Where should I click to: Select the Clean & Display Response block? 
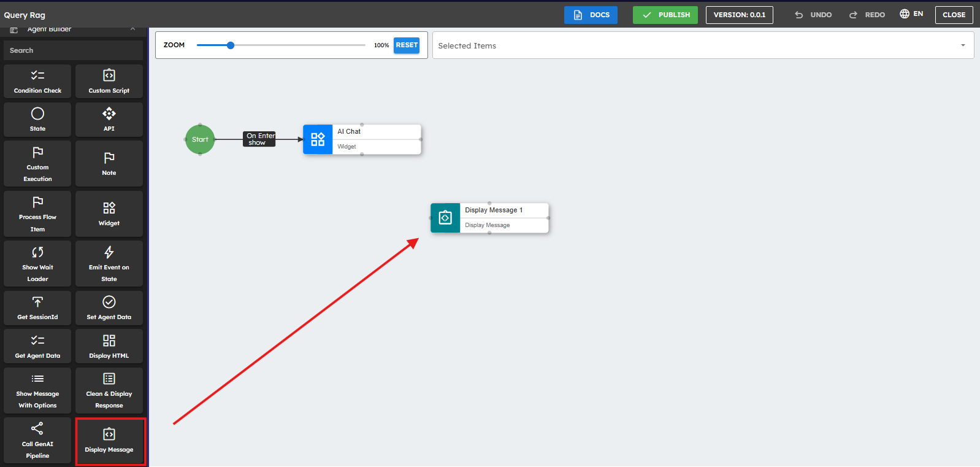coord(109,390)
